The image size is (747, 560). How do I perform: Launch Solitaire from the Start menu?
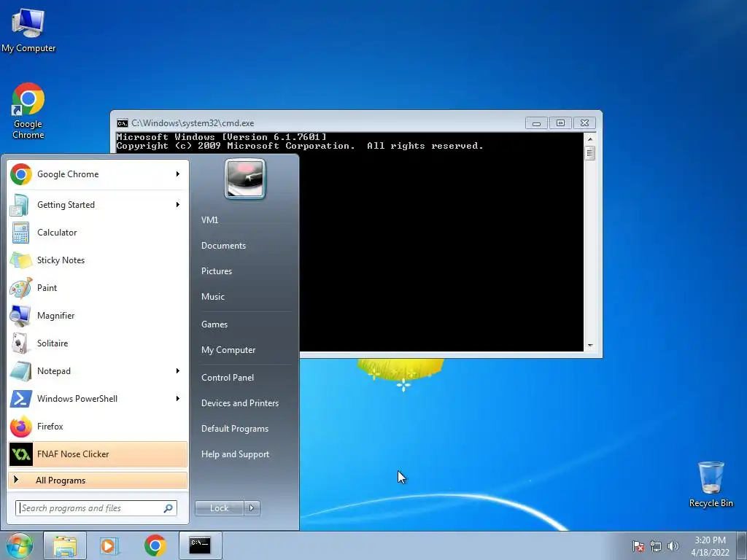coord(98,343)
